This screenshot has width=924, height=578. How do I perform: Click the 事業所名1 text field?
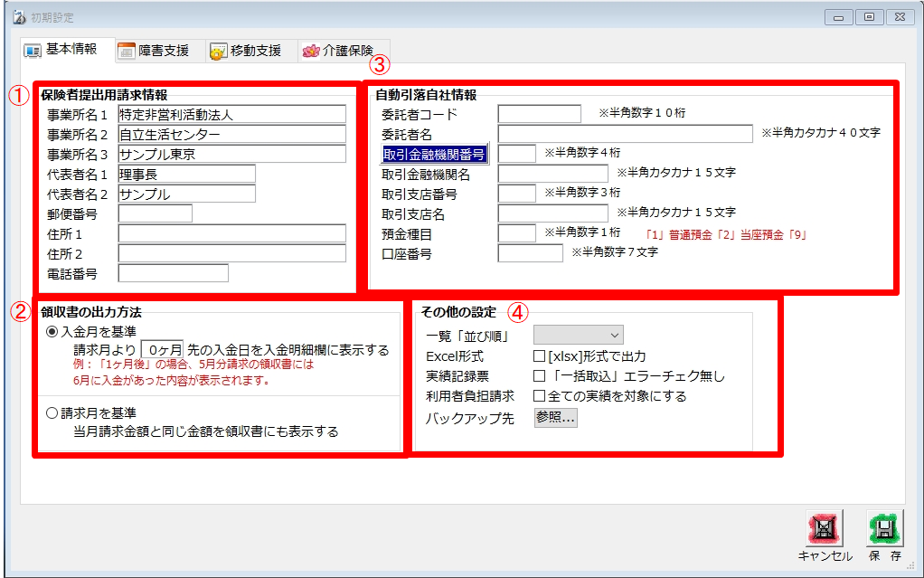pyautogui.click(x=231, y=114)
